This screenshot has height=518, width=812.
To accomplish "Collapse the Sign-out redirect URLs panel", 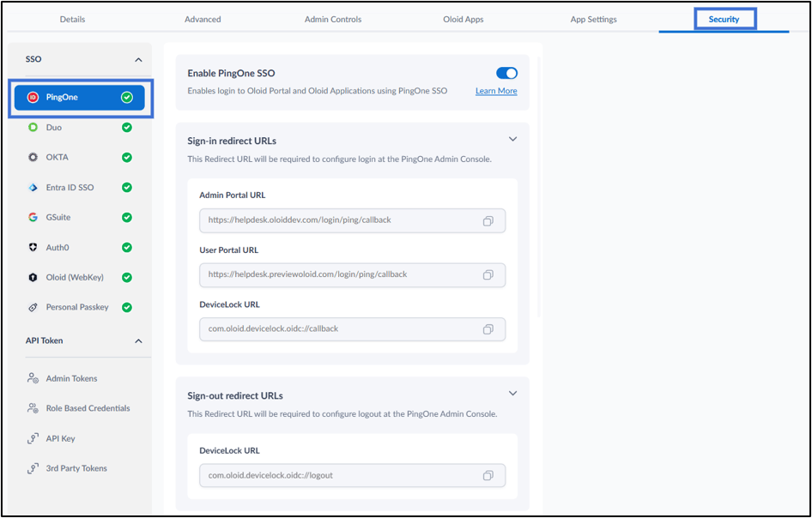I will (512, 394).
